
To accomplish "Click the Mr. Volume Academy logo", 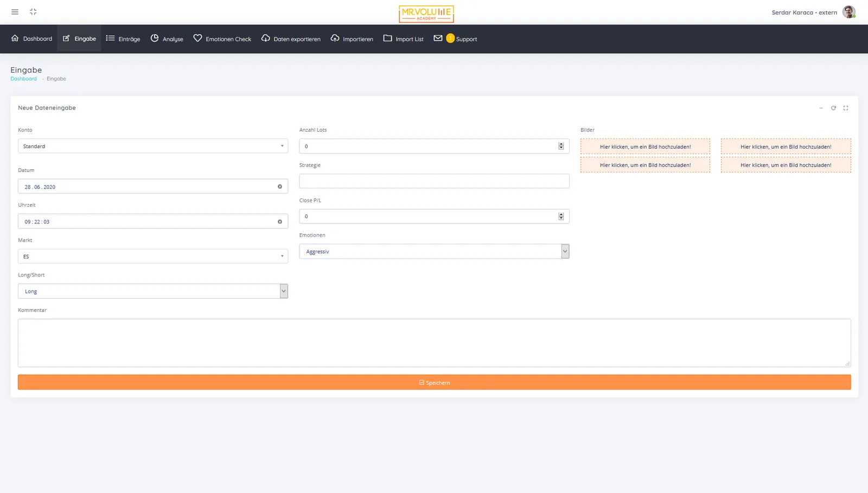I will point(426,14).
